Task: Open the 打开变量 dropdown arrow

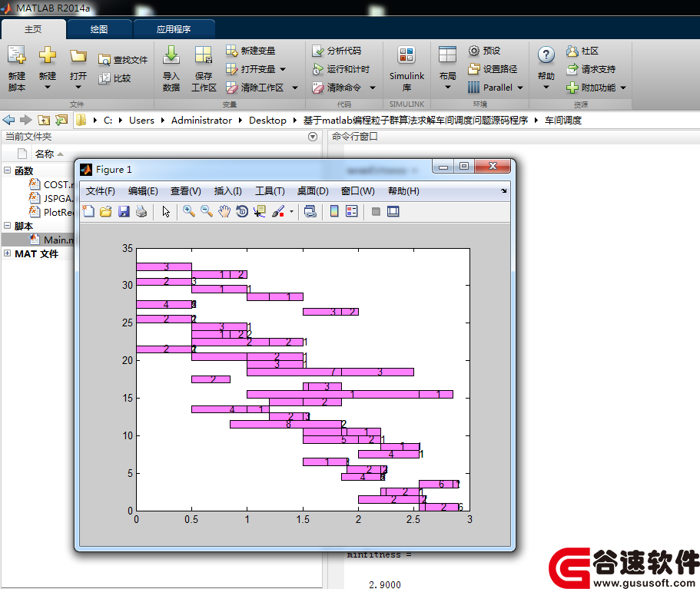Action: click(283, 69)
